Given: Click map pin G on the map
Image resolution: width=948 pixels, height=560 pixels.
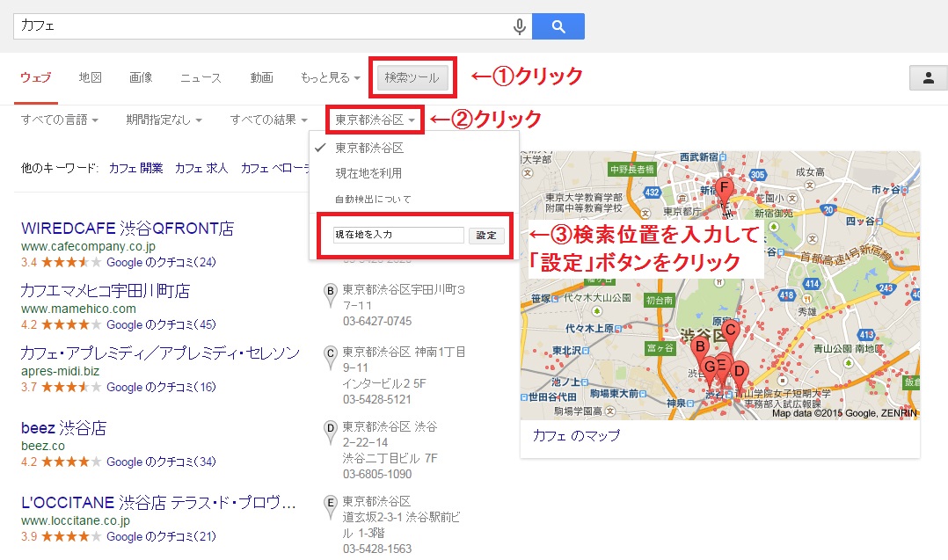Looking at the screenshot, I should (709, 367).
